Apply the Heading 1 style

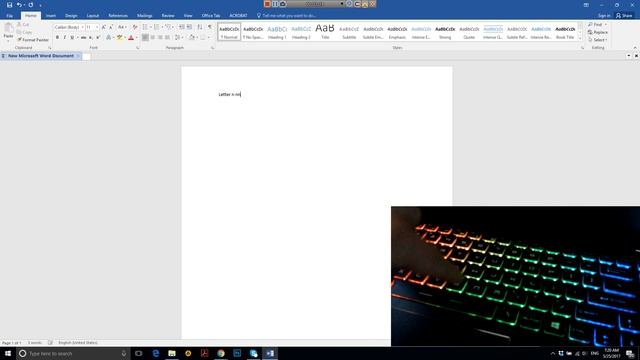(x=277, y=32)
